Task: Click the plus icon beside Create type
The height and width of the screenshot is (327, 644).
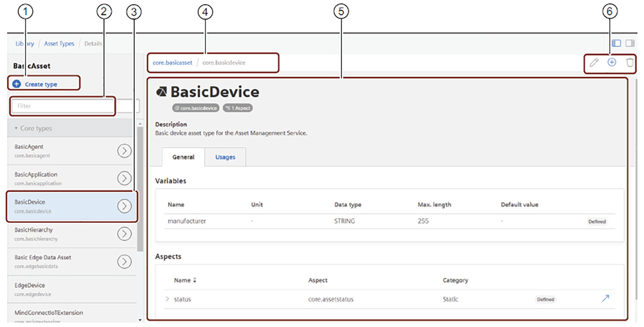Action: tap(17, 84)
